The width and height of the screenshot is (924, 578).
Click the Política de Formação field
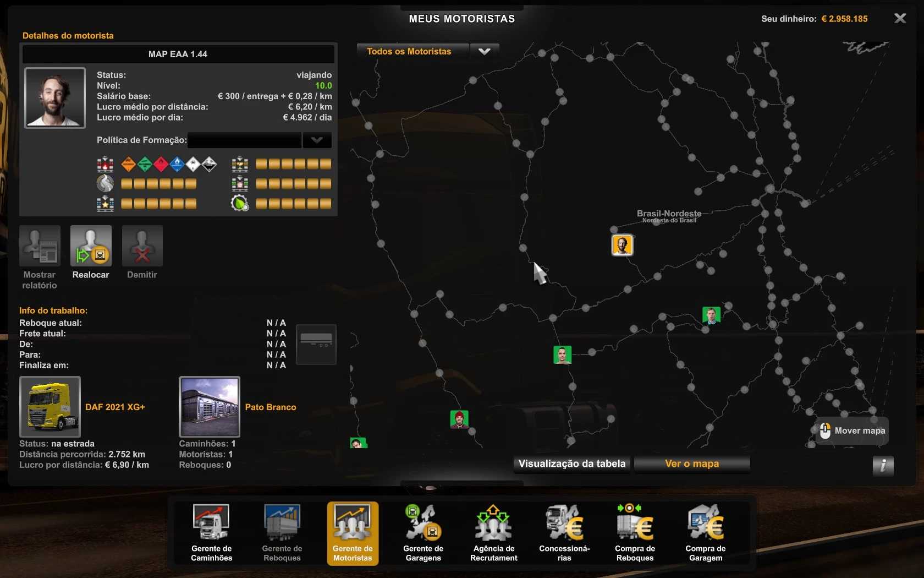point(244,140)
